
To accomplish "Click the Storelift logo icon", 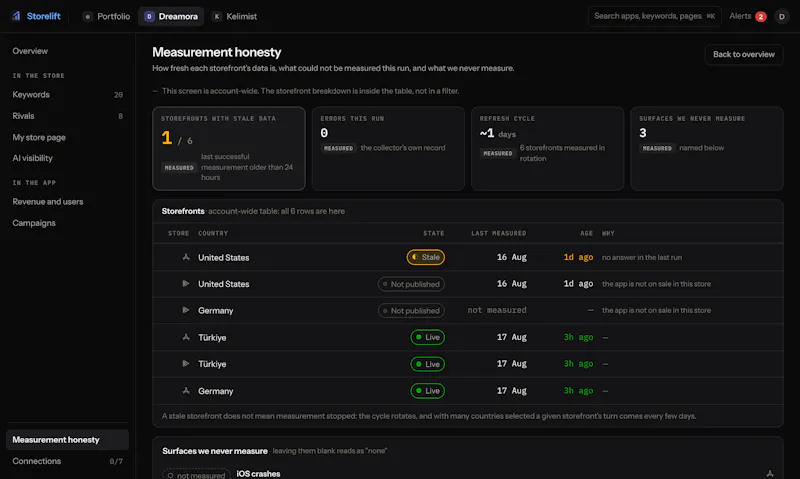I will point(16,16).
